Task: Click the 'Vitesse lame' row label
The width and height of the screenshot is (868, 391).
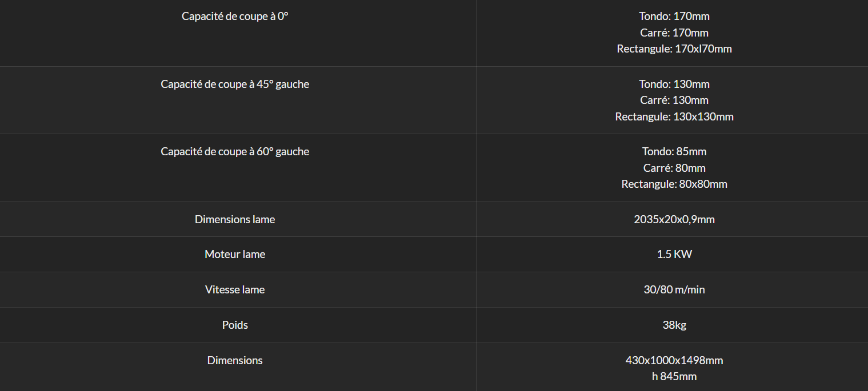Action: coord(235,289)
